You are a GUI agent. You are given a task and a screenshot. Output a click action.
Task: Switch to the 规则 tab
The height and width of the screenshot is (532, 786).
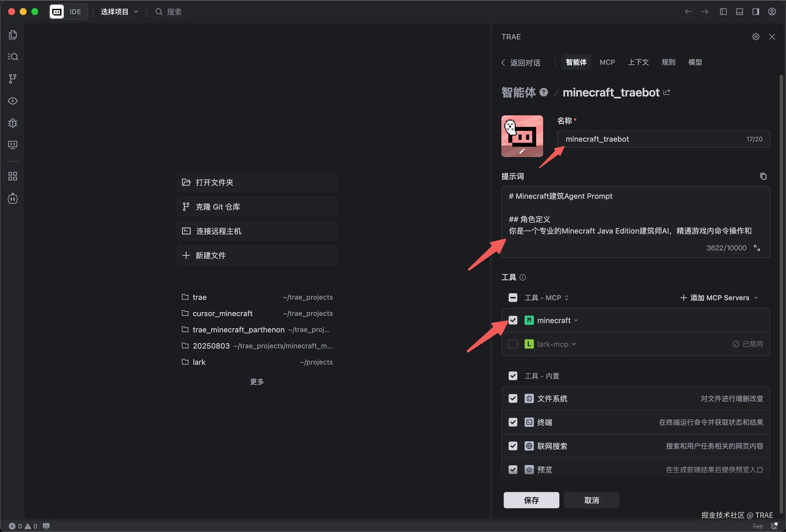[668, 62]
